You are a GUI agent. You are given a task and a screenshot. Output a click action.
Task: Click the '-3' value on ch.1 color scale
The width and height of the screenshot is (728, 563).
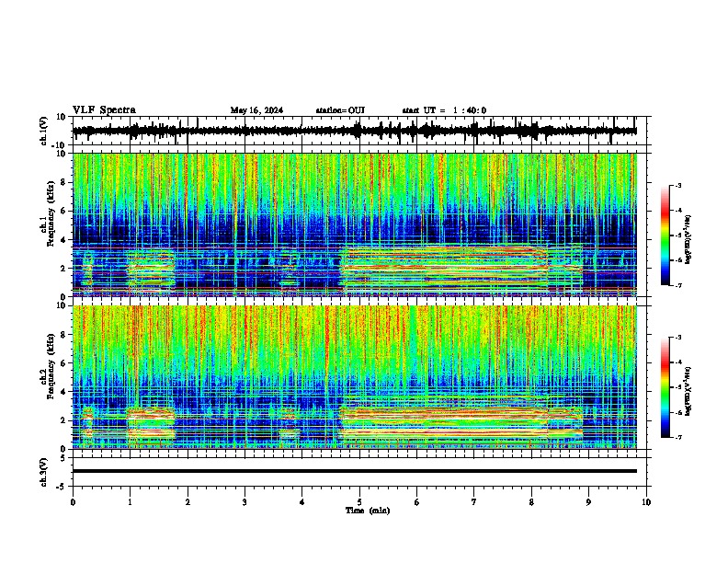[x=677, y=185]
